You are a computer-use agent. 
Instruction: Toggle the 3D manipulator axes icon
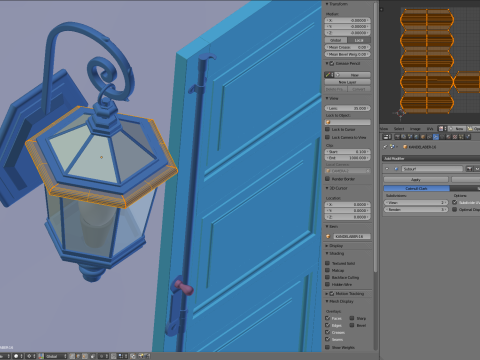coord(41,356)
